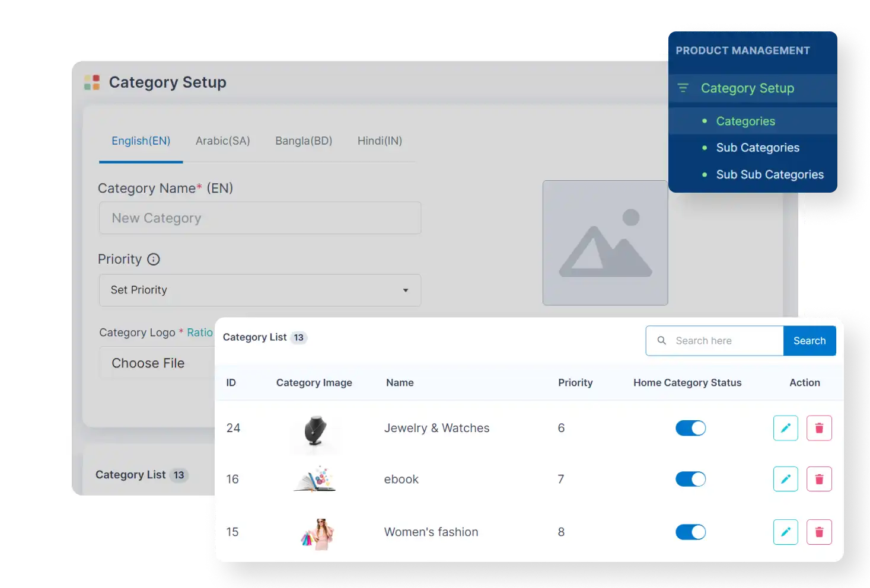The height and width of the screenshot is (588, 870).
Task: Click the filter icon beside Category Setup in sidebar
Action: 683,88
